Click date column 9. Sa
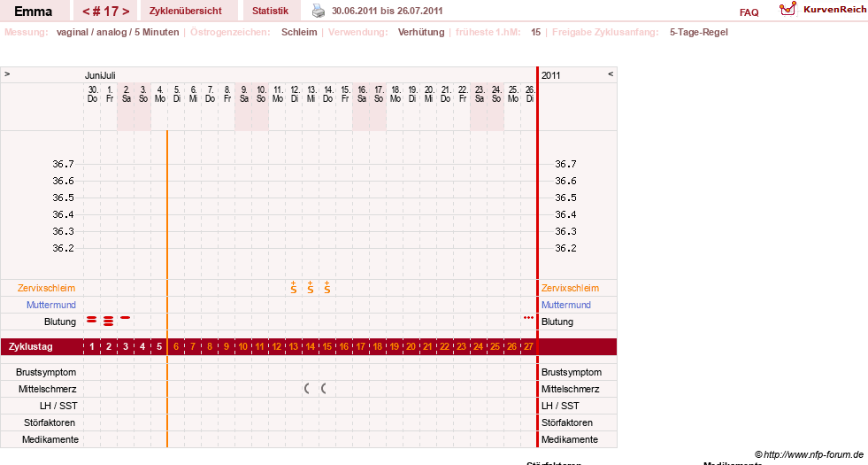The width and height of the screenshot is (868, 465). pos(243,94)
